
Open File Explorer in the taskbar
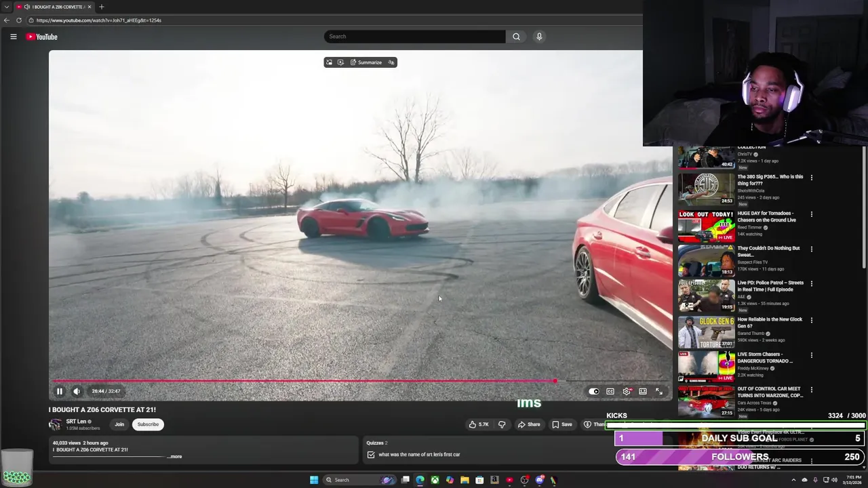[465, 480]
